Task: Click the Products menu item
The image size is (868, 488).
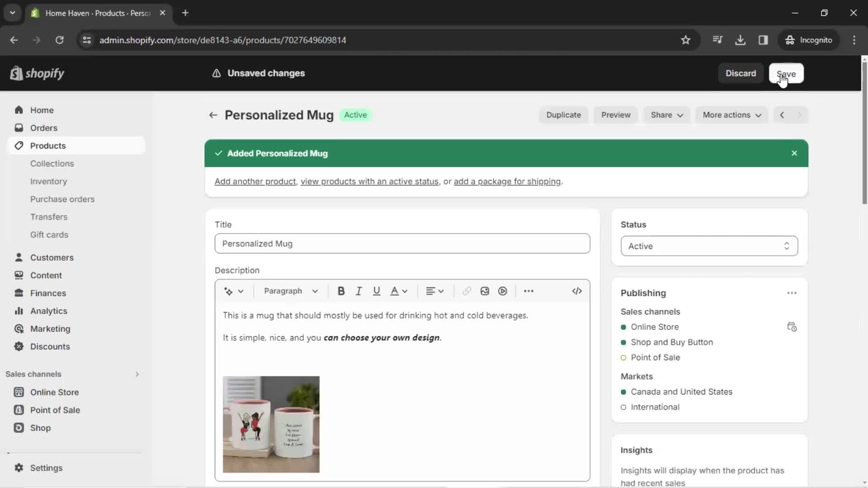Action: click(47, 145)
